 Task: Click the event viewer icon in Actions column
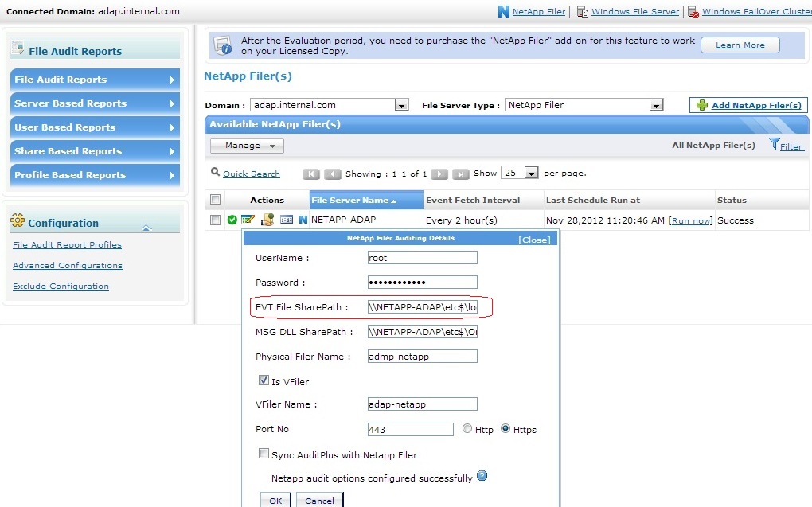287,219
